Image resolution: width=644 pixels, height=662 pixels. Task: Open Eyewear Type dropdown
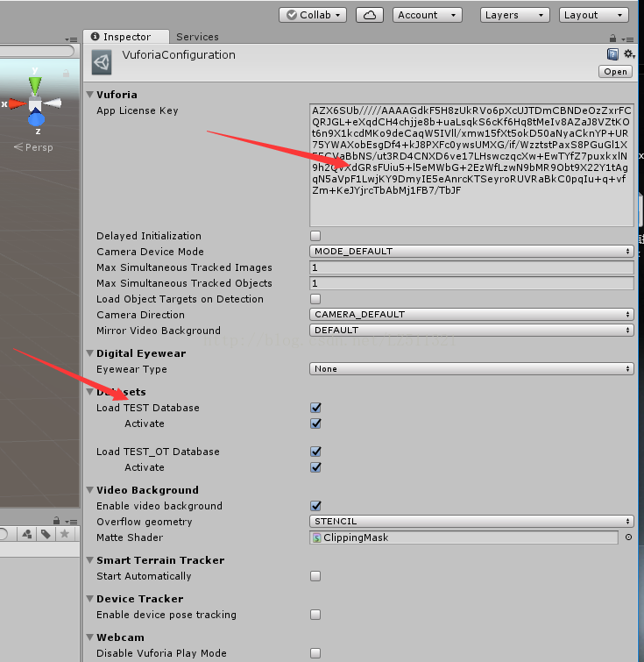[x=471, y=369]
